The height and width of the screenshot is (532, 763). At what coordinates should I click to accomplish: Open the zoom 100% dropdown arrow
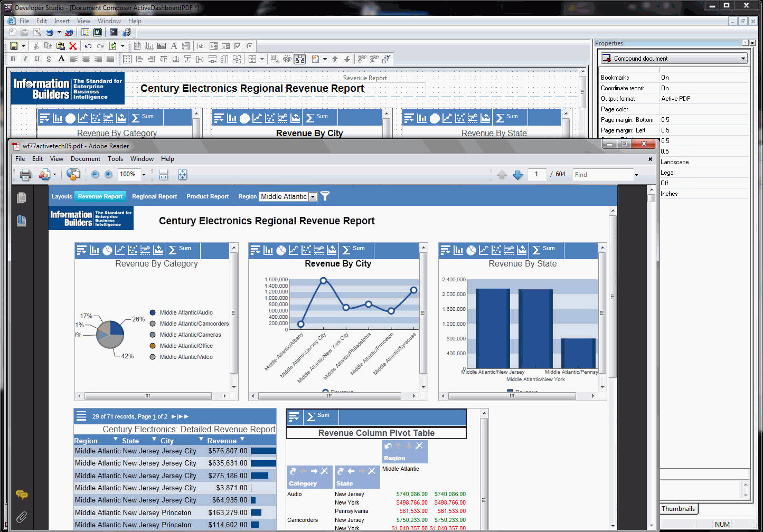(144, 175)
